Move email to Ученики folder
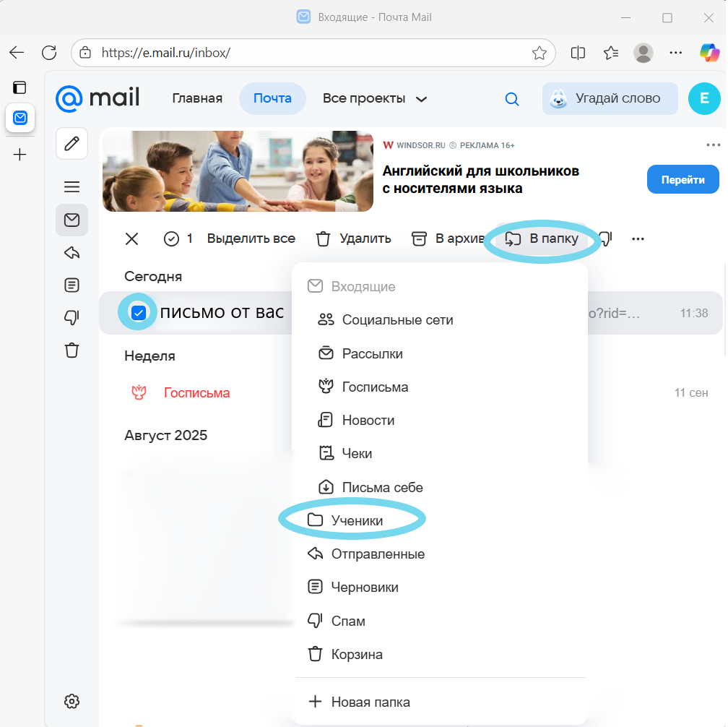Image resolution: width=728 pixels, height=727 pixels. point(357,520)
